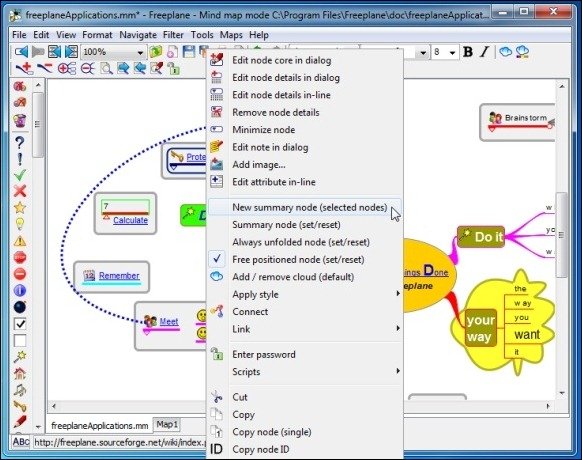Click the find magnifier icon in toolbar
Image resolution: width=582 pixels, height=460 pixels.
pyautogui.click(x=106, y=69)
